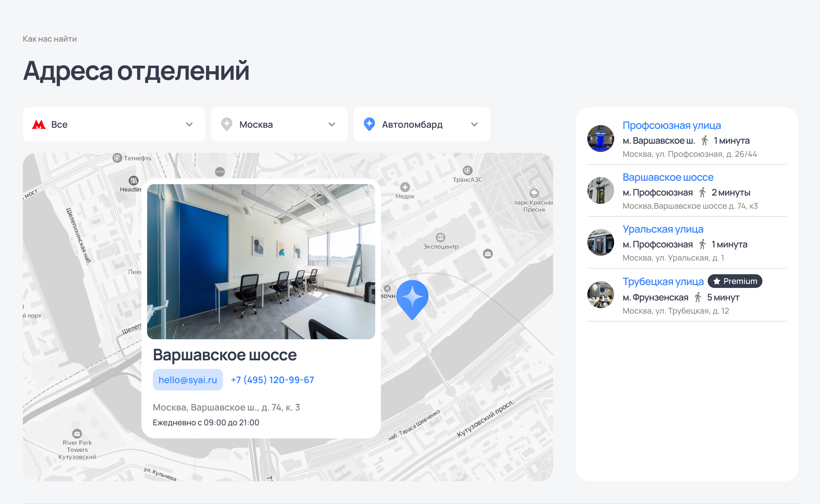Open the Уральская улица branch link

click(x=663, y=229)
